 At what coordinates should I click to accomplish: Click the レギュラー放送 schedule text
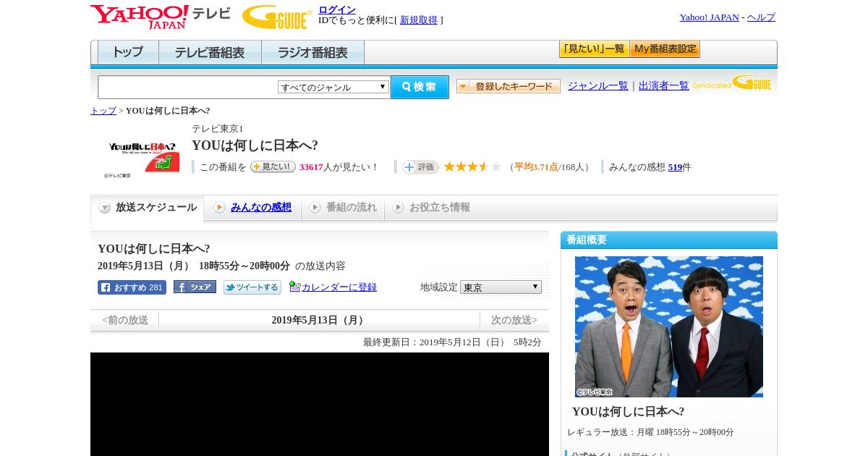(x=650, y=432)
